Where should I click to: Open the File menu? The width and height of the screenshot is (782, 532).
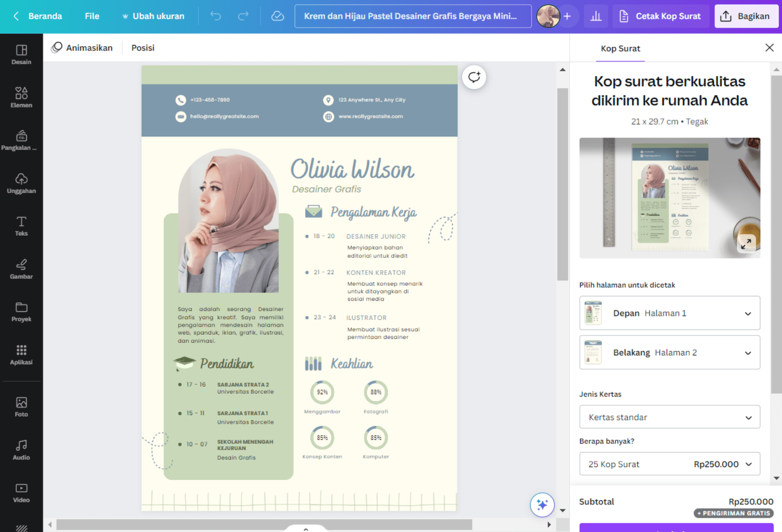click(x=92, y=16)
